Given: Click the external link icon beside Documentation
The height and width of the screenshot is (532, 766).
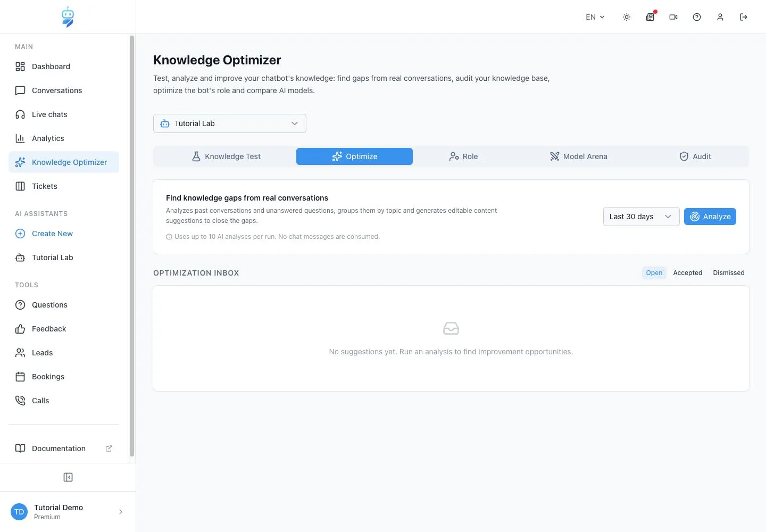Looking at the screenshot, I should pos(109,448).
